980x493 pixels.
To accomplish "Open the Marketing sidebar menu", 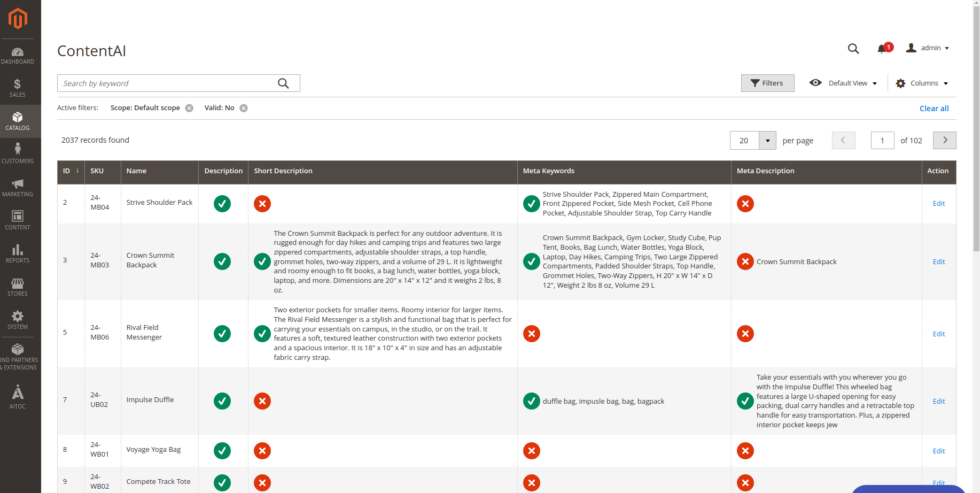I will (18, 188).
